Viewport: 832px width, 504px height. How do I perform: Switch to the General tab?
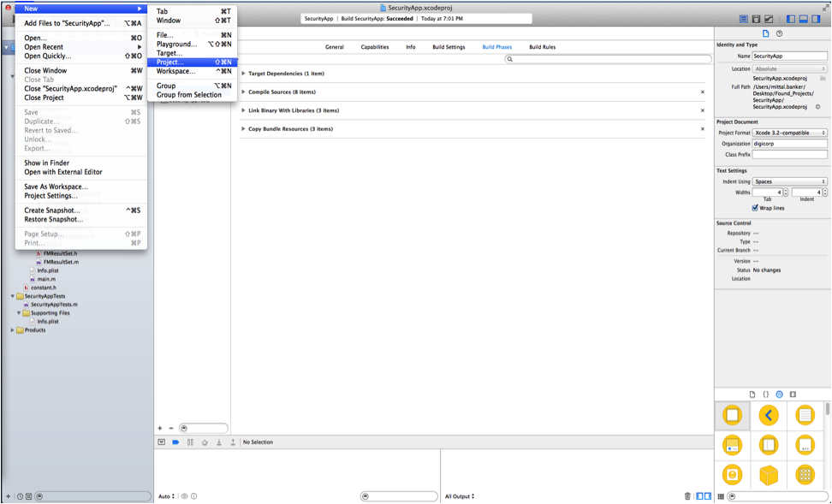click(335, 47)
